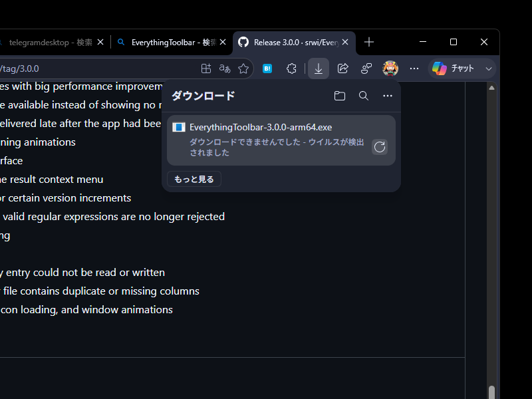Switch to the telegramdesktop search tab

coord(51,43)
